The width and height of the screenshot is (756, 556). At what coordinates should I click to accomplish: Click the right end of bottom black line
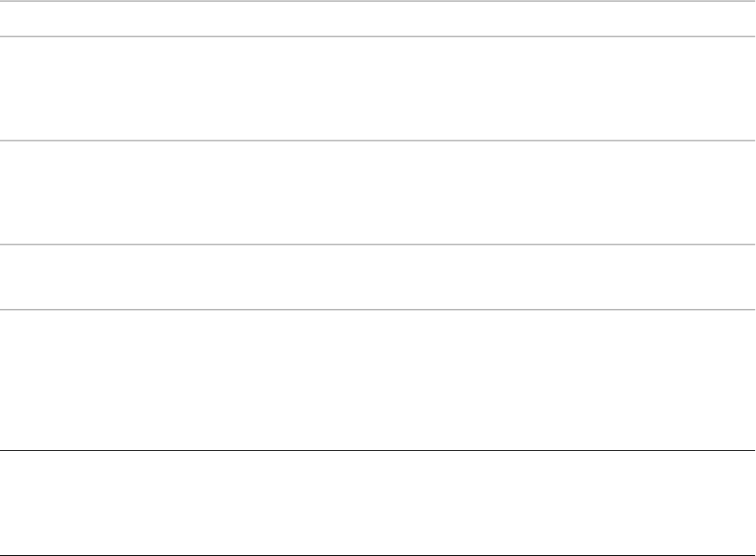click(752, 555)
